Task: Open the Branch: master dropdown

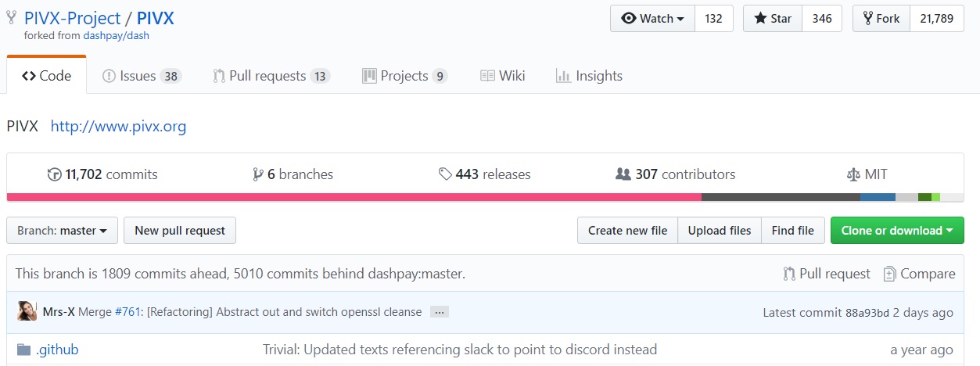Action: [63, 231]
